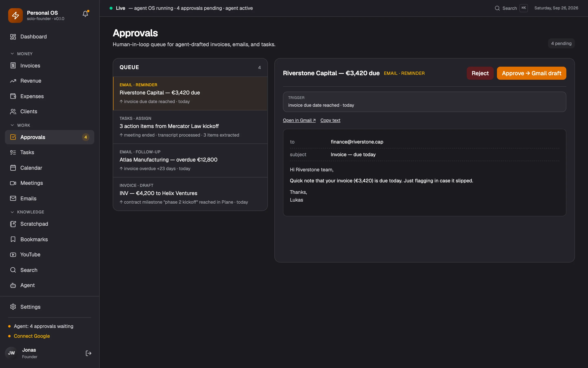Screen dimensions: 588x368
Task: Select Approvals in the sidebar
Action: [x=50, y=137]
